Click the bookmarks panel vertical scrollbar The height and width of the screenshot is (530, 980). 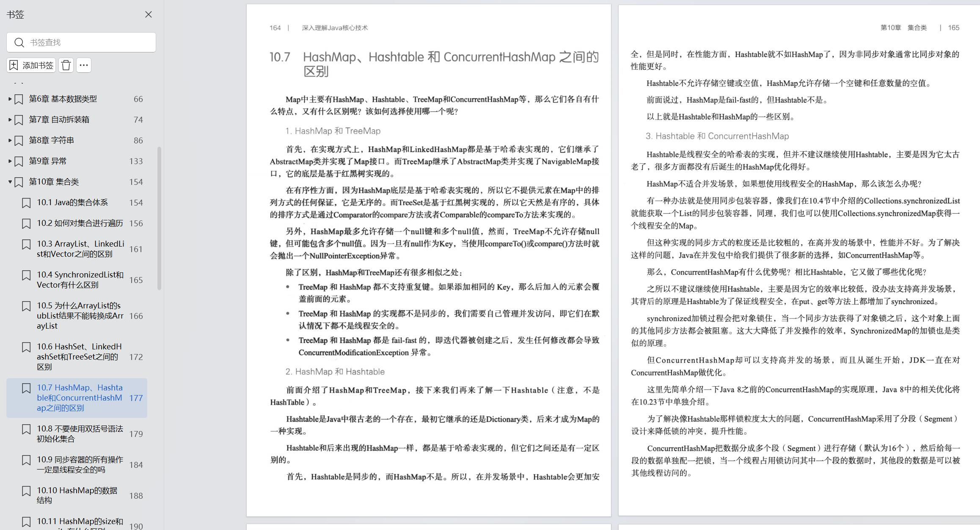point(160,218)
